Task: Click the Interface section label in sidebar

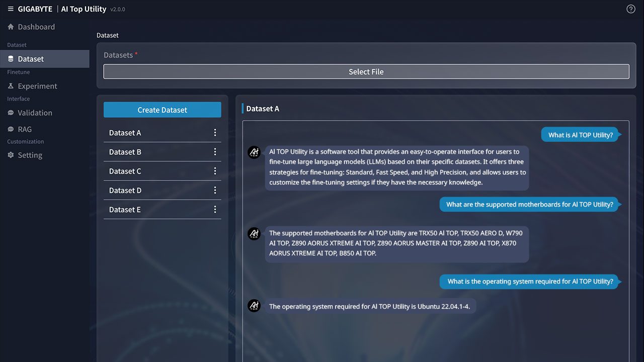Action: [19, 99]
